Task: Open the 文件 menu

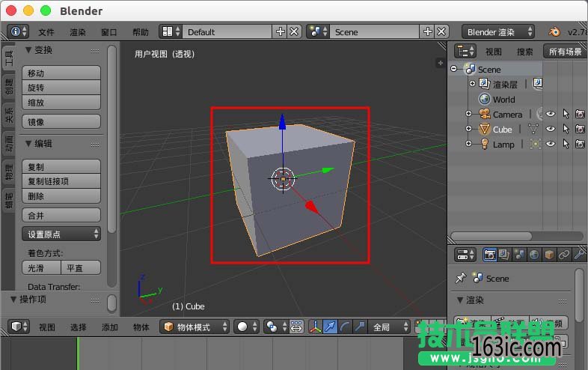Action: (46, 32)
